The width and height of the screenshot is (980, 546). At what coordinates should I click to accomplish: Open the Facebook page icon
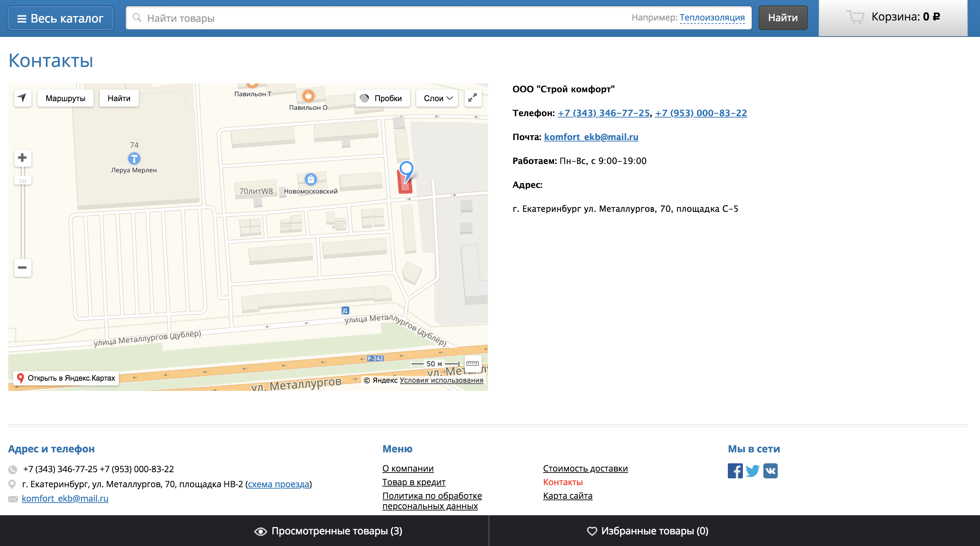[x=735, y=471]
